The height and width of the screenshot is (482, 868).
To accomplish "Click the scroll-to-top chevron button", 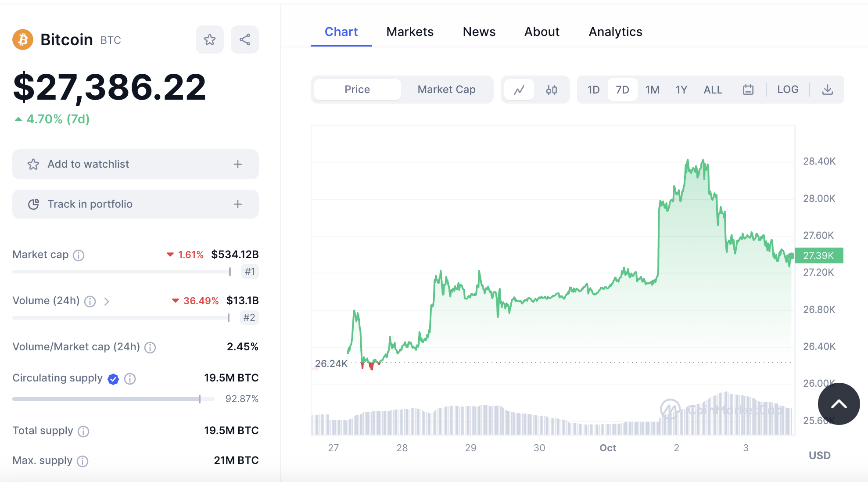I will pyautogui.click(x=839, y=404).
